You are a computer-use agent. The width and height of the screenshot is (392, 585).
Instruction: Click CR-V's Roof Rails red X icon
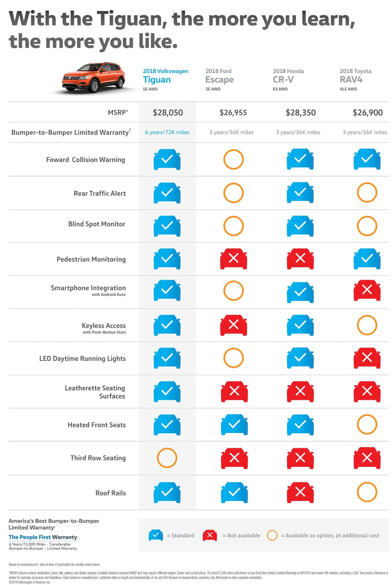pos(300,492)
